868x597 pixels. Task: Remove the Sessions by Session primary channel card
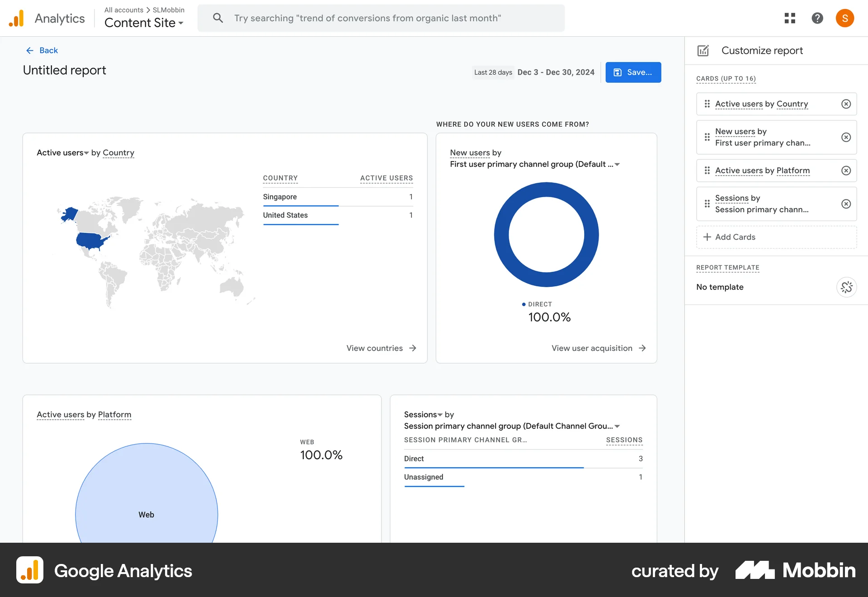(x=846, y=204)
